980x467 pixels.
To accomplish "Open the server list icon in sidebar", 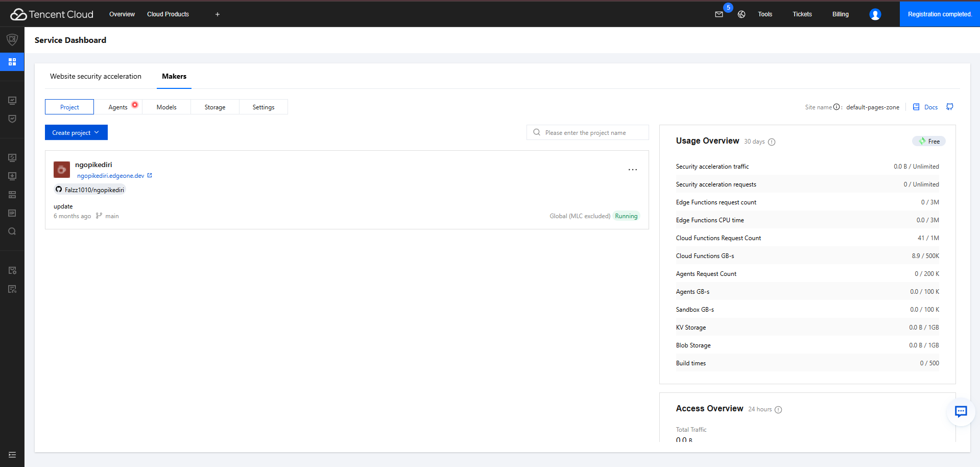I will [x=12, y=195].
